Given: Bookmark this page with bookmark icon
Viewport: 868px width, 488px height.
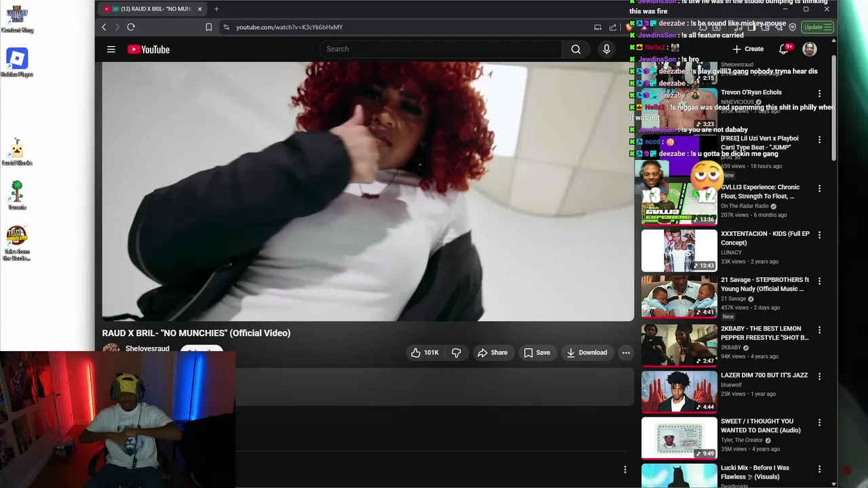Looking at the screenshot, I should [x=209, y=27].
